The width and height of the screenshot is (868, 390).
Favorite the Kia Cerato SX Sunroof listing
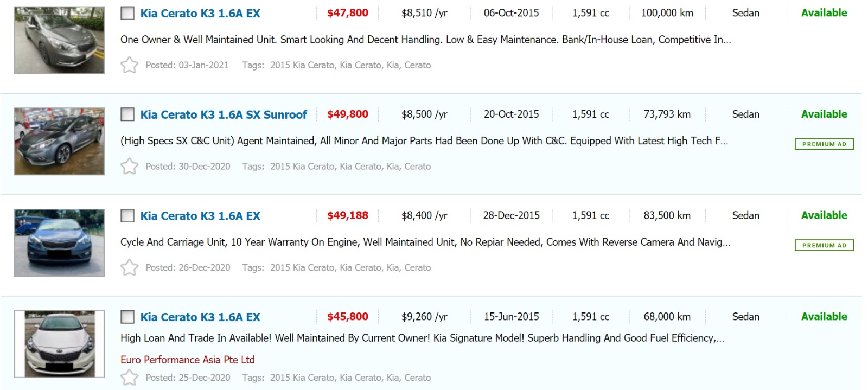coord(129,166)
